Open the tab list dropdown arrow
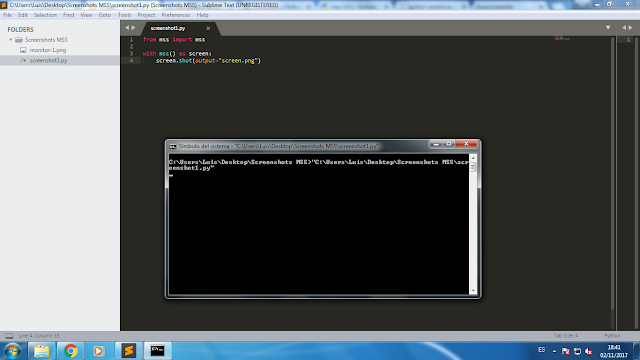This screenshot has height=360, width=640. pyautogui.click(x=608, y=27)
